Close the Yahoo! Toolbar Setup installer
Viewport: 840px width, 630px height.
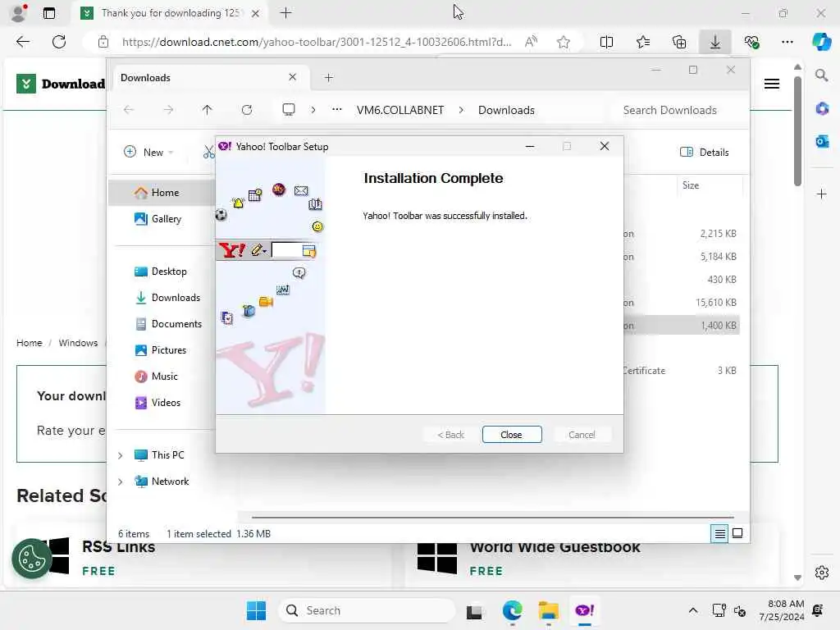coord(511,435)
